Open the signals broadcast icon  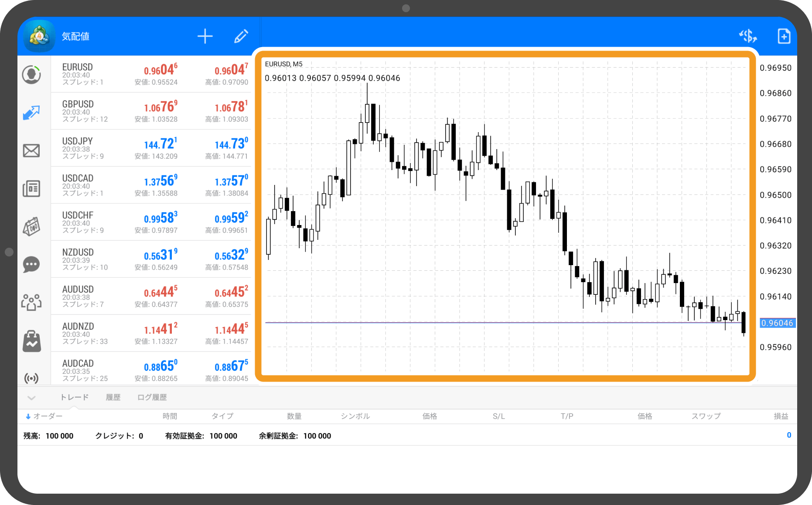point(31,378)
